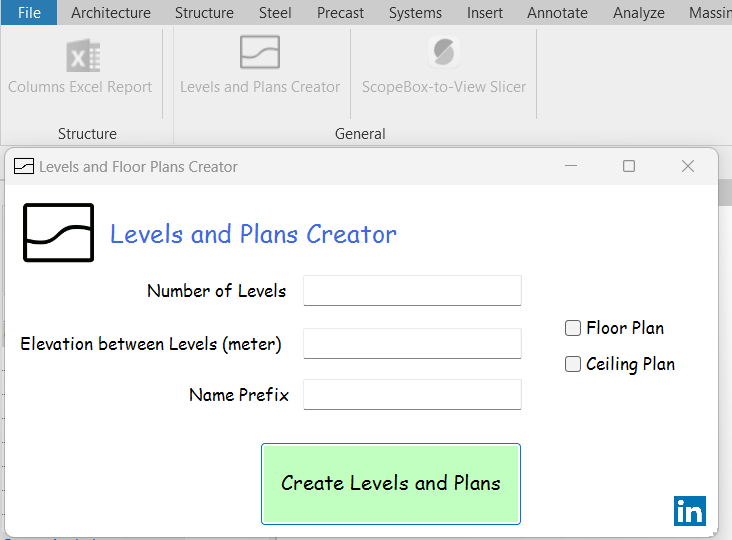
Task: Launch the ScopeBox-to-View Slicer tool
Action: pyautogui.click(x=443, y=53)
